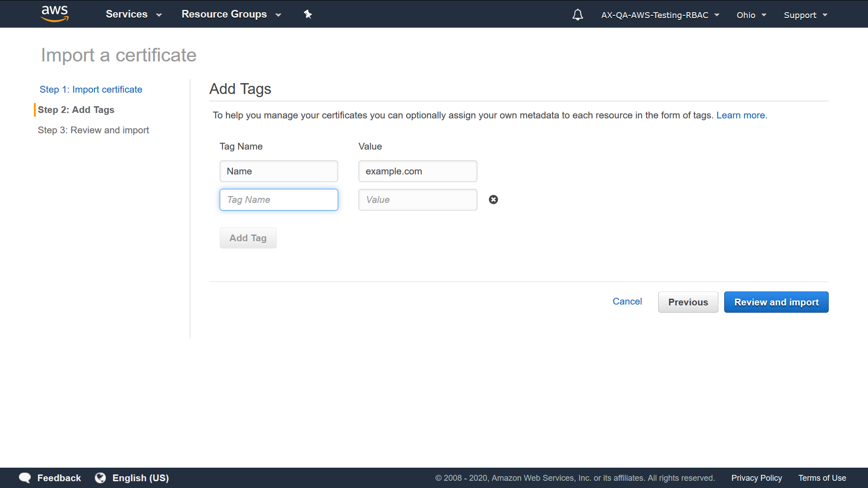Click Cancel link
Viewport: 868px width, 488px height.
[628, 301]
